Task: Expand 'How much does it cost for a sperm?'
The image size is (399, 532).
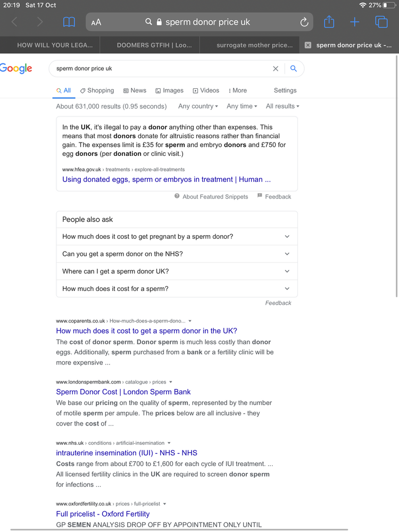Action: coord(177,289)
